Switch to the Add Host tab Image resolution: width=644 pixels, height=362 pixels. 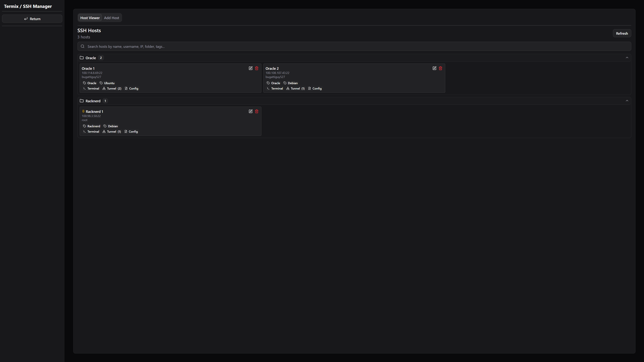(x=112, y=18)
